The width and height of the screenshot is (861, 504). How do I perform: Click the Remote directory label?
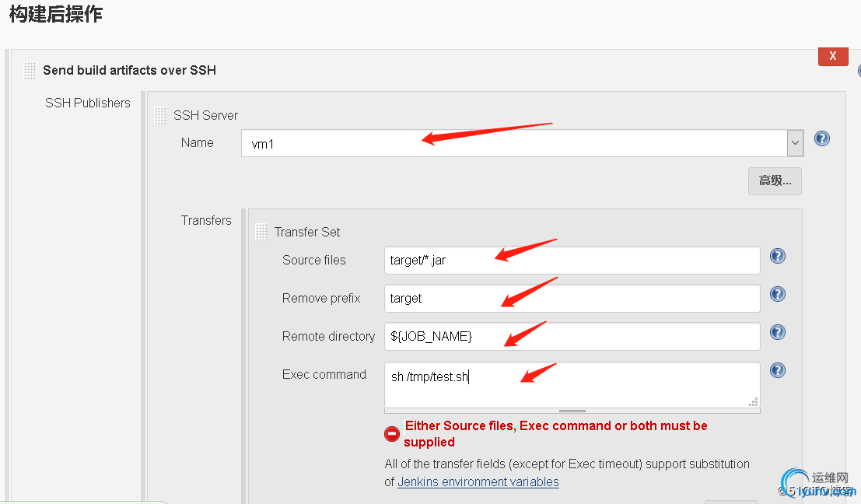pos(328,336)
